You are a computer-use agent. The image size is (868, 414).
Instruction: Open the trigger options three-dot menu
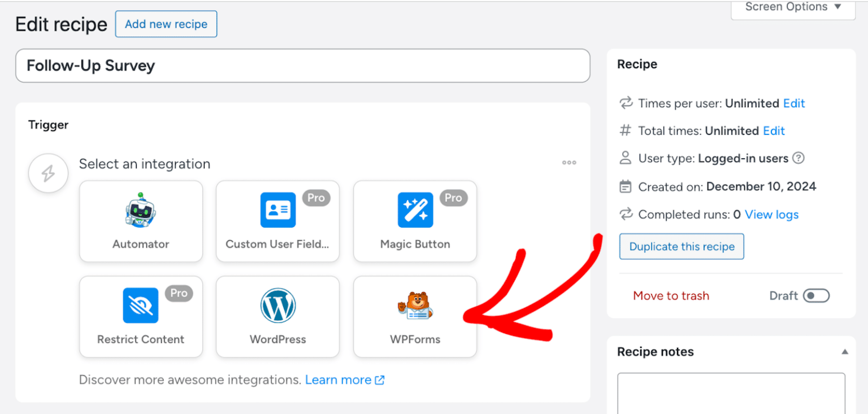(569, 163)
